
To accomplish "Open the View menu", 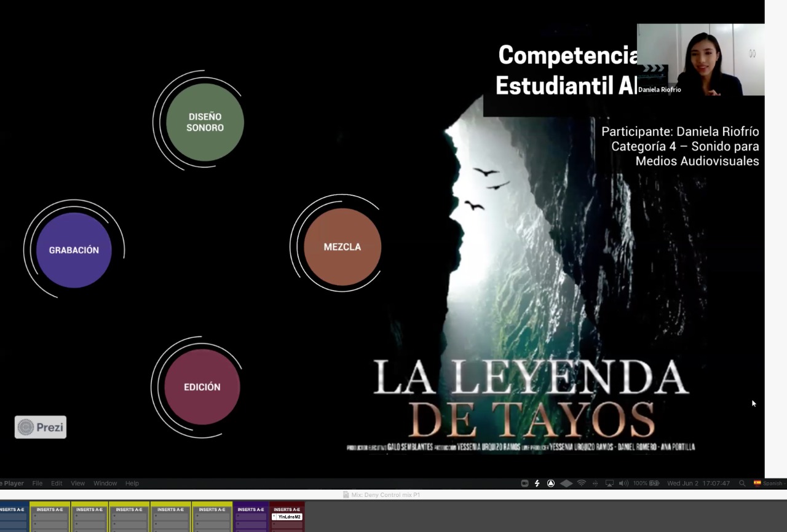I will (77, 483).
